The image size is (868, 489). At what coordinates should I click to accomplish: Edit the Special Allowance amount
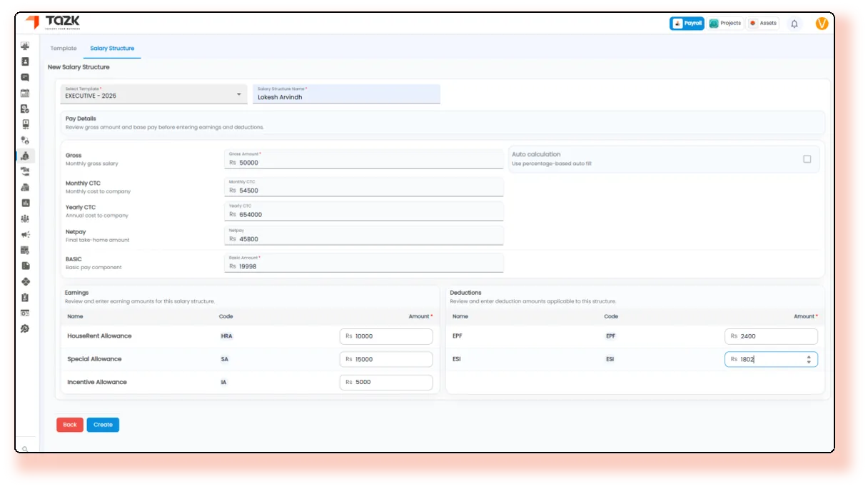pos(386,359)
